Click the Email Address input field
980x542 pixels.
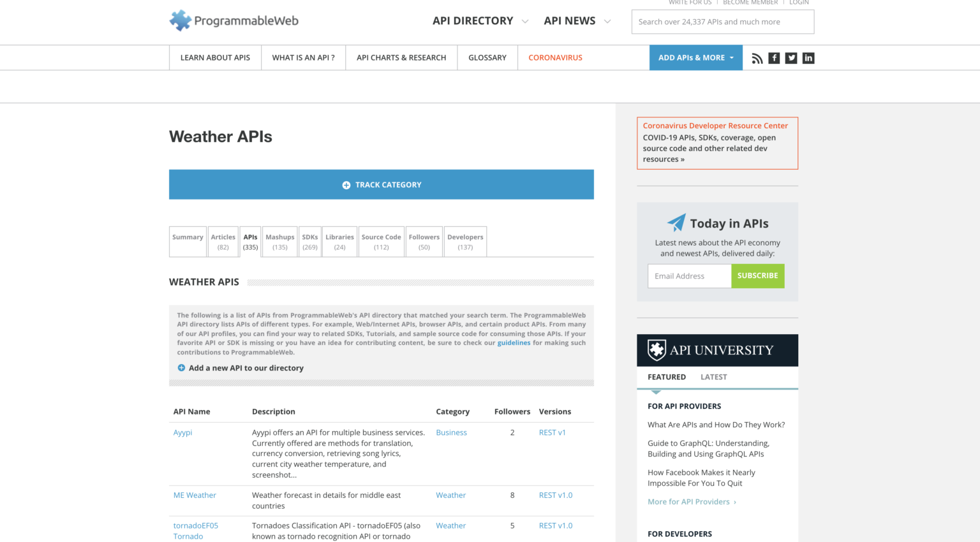[689, 275]
